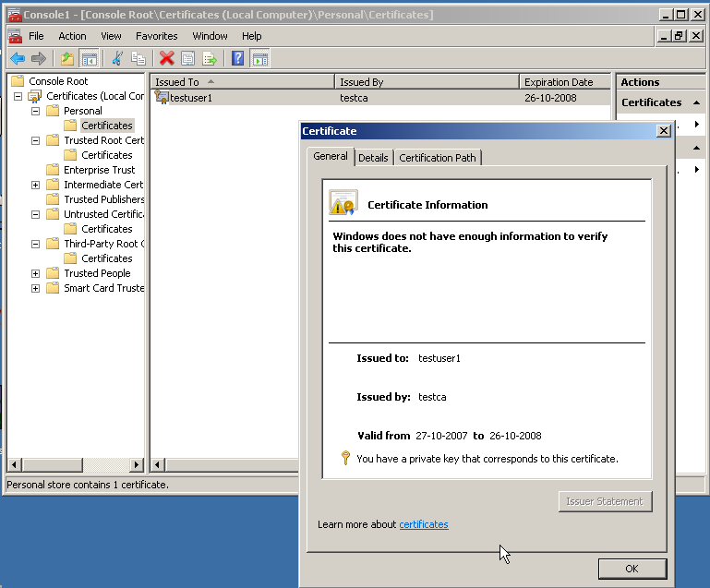710x588 pixels.
Task: Toggle Show/Hide Console Tree toolbar icon
Action: click(x=90, y=59)
